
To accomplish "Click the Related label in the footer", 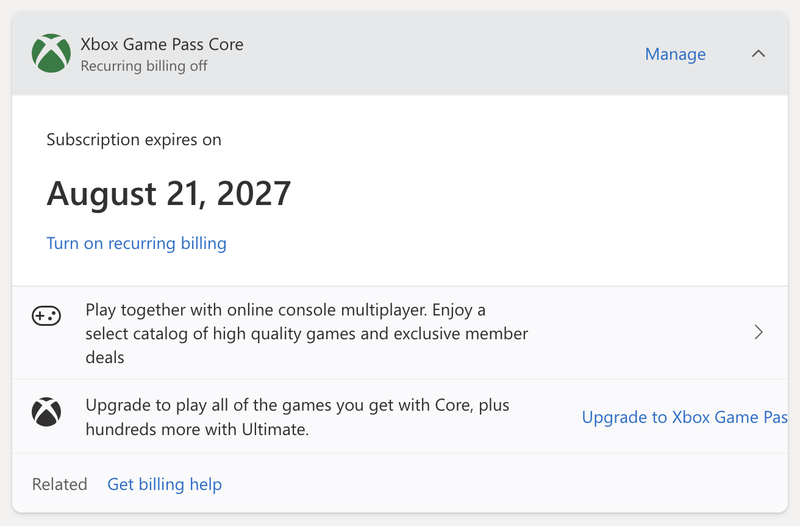I will (x=60, y=484).
